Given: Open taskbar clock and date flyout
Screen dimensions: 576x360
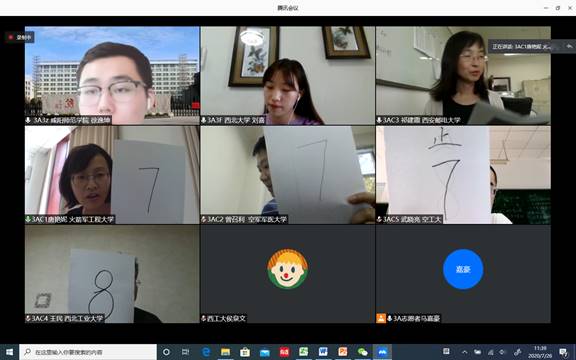Looking at the screenshot, I should tap(540, 352).
